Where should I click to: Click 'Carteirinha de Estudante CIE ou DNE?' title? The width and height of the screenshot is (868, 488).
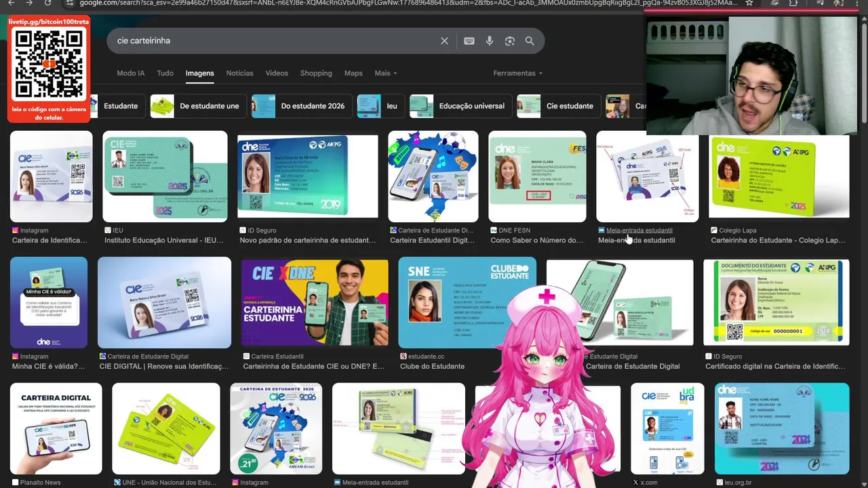[313, 367]
